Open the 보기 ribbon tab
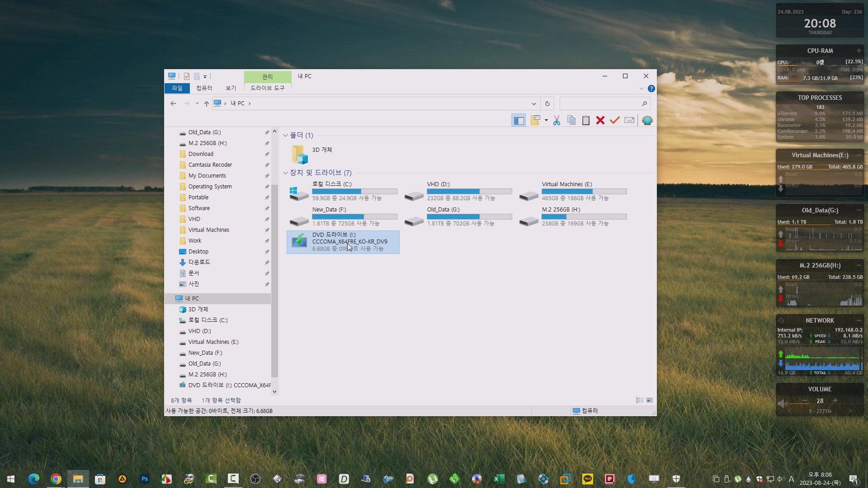The image size is (868, 488). (231, 88)
